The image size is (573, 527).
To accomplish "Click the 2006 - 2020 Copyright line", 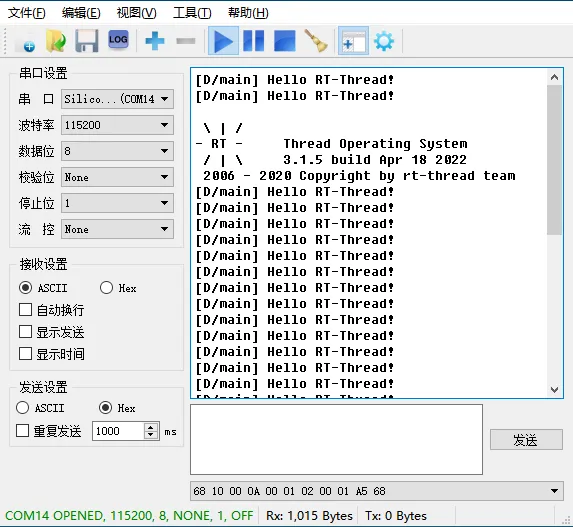I will [359, 176].
